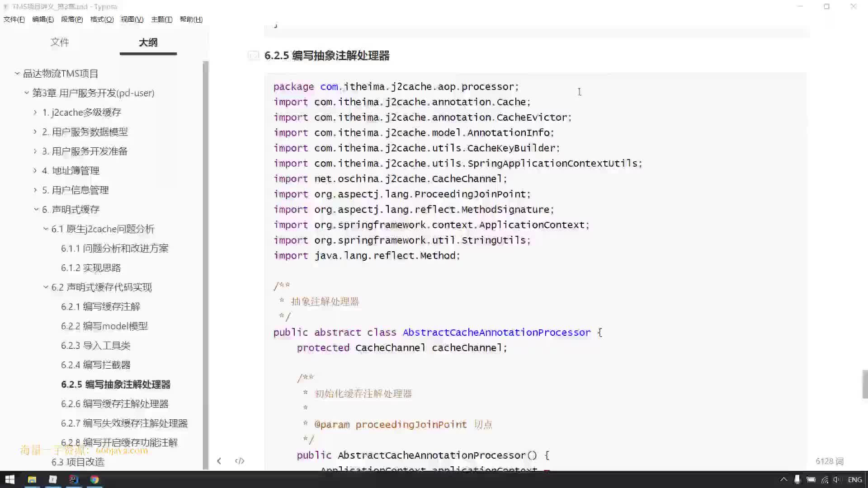The height and width of the screenshot is (488, 868).
Task: Go to 6.2.6 编写缓存注解处理器
Action: pos(115,404)
